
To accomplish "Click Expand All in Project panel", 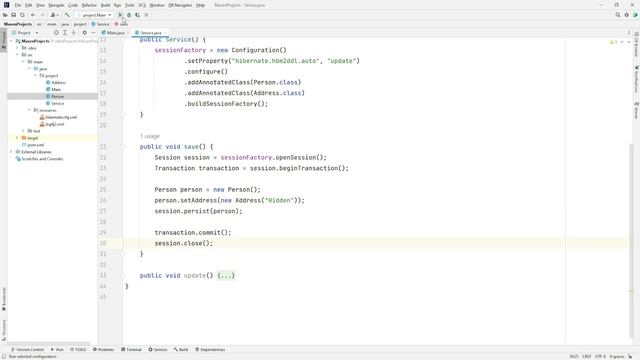I will click(65, 33).
